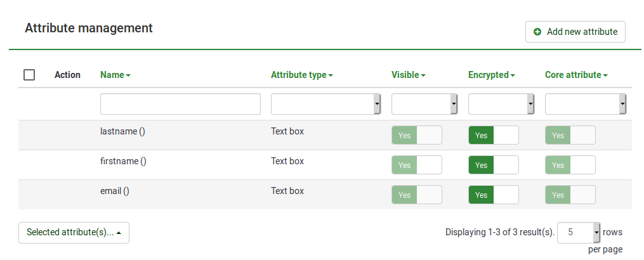Open the Visible filter dropdown
The height and width of the screenshot is (260, 644).
424,104
